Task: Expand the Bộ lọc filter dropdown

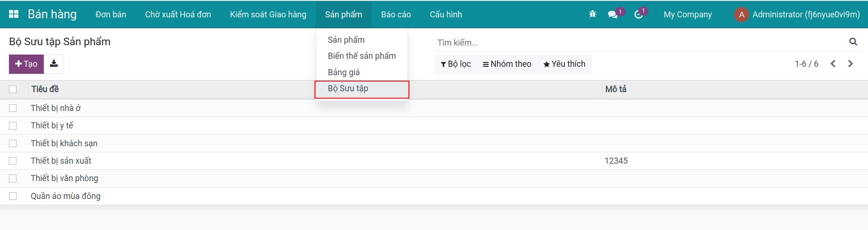Action: pos(456,64)
